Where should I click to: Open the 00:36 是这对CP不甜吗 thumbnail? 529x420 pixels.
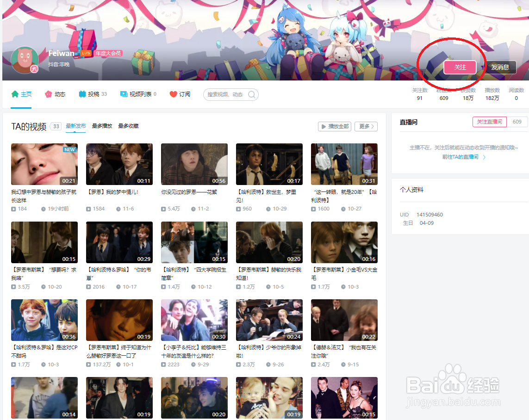coord(44,320)
